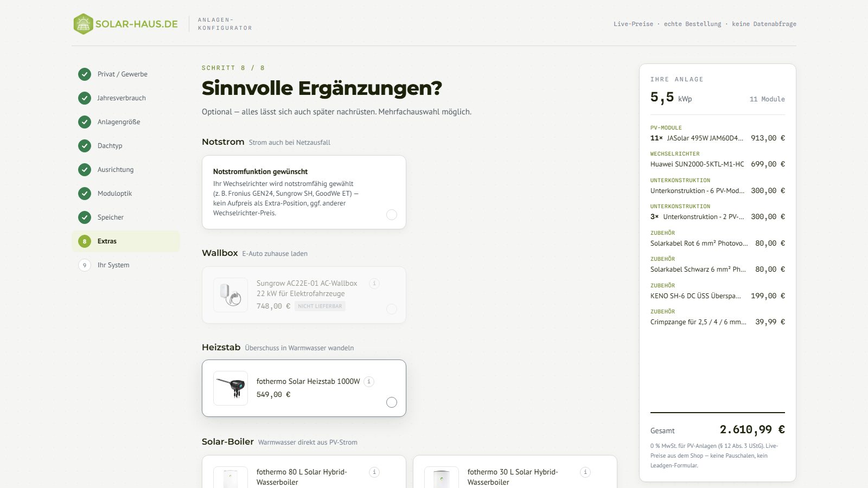This screenshot has height=488, width=868.
Task: Select the Sungrow Wallbox checkbox
Action: coord(392,309)
